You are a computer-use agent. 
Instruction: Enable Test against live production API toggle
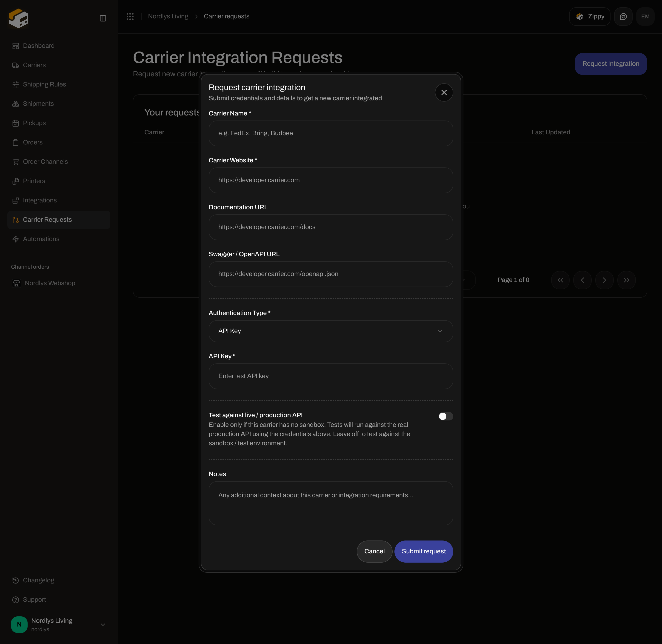point(446,416)
